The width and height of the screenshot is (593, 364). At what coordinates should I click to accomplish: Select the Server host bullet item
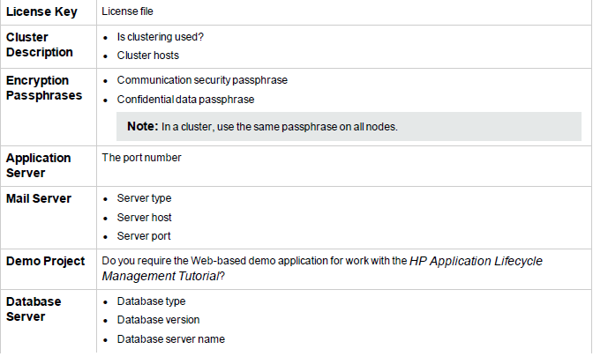(x=144, y=218)
